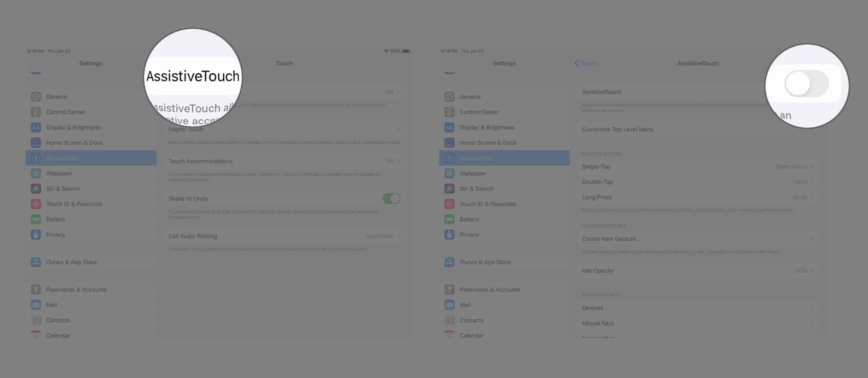Screen dimensions: 868x378
Task: Tap Calendar label in left screenshot sidebar
Action: 58,336
